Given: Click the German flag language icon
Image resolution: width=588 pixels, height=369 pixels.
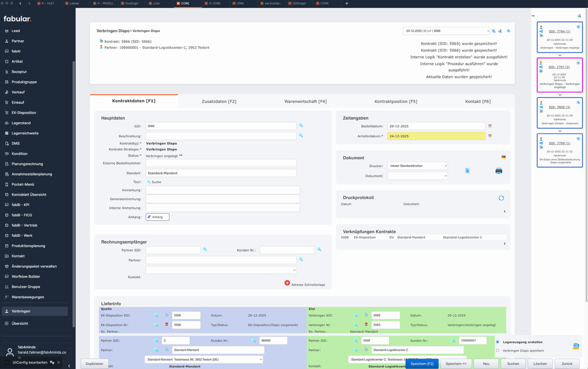Looking at the screenshot, I should click(503, 157).
